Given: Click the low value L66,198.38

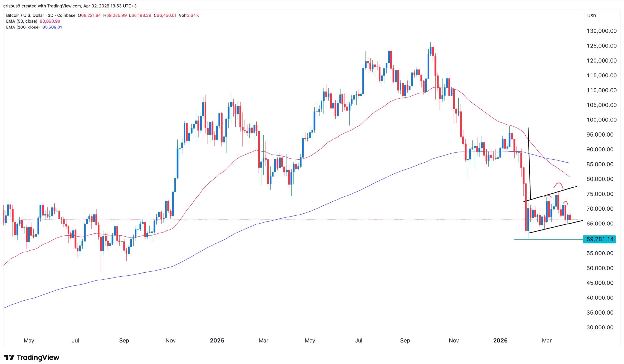Looking at the screenshot, I should (x=140, y=15).
